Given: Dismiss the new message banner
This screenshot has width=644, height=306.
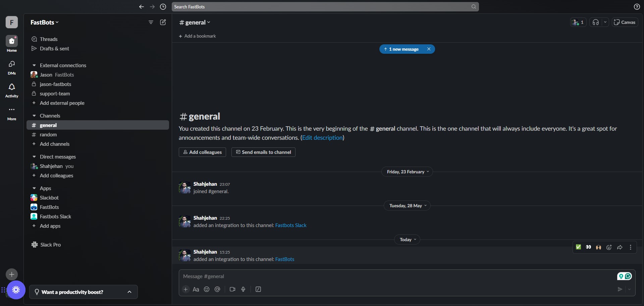Looking at the screenshot, I should pos(429,49).
